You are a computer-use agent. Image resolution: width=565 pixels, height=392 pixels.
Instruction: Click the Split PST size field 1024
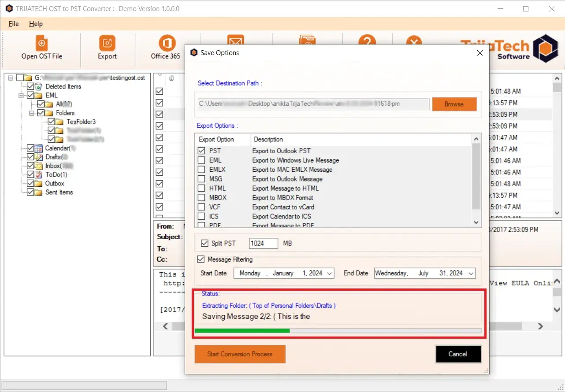[264, 243]
